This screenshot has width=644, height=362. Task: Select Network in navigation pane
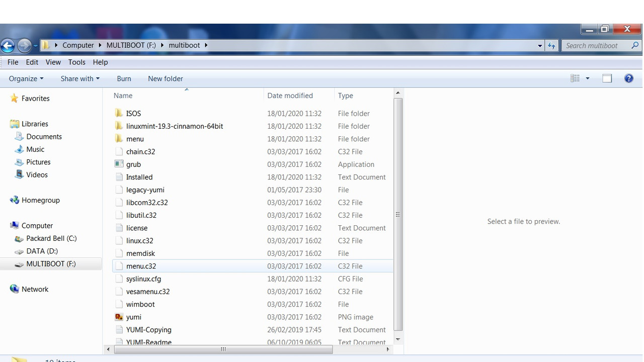[x=35, y=289]
